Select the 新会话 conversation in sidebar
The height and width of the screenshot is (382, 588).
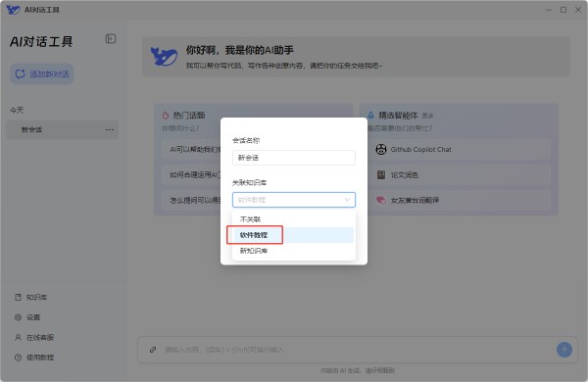(63, 129)
